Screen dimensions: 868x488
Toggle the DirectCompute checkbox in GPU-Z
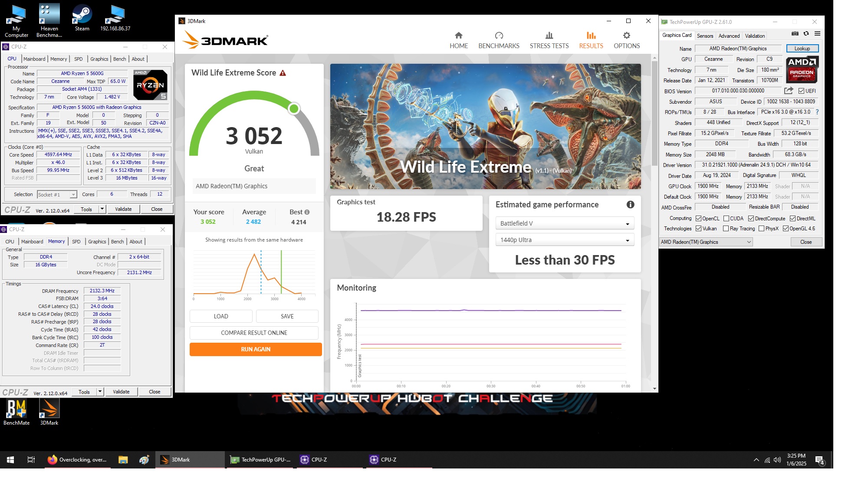[x=751, y=218]
